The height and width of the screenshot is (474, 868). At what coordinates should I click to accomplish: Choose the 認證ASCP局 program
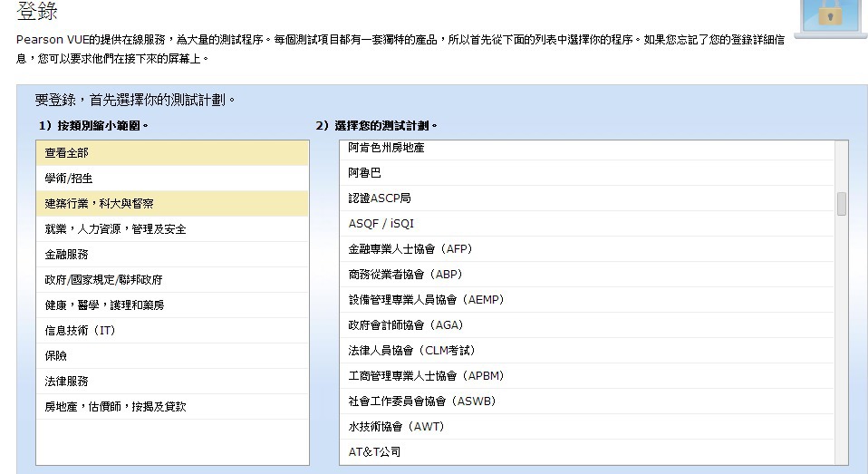coord(587,198)
